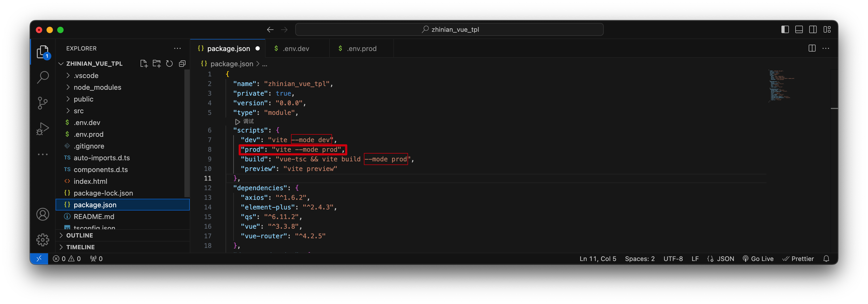Expand the .vscode folder
The height and width of the screenshot is (304, 868).
click(x=68, y=75)
